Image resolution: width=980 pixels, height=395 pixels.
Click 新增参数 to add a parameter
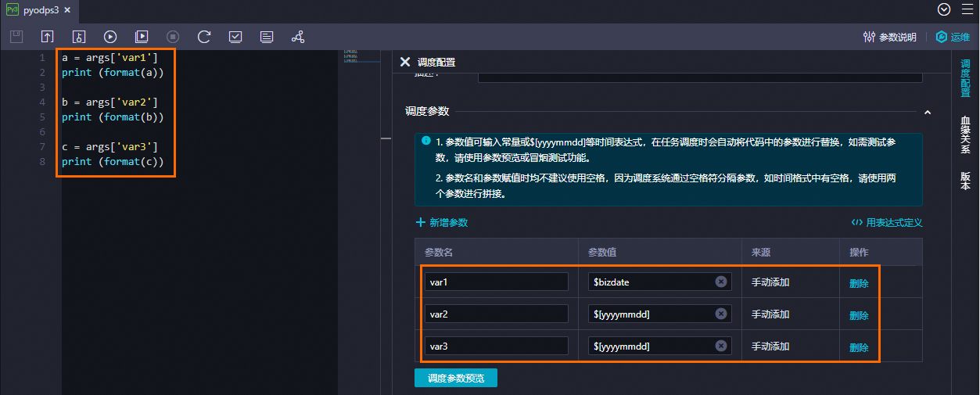pos(441,222)
